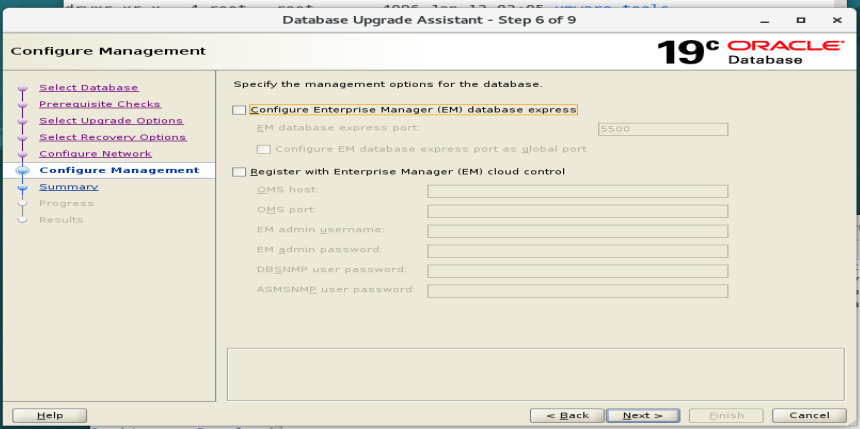The height and width of the screenshot is (429, 860).
Task: Go to Select Database step
Action: pos(89,88)
